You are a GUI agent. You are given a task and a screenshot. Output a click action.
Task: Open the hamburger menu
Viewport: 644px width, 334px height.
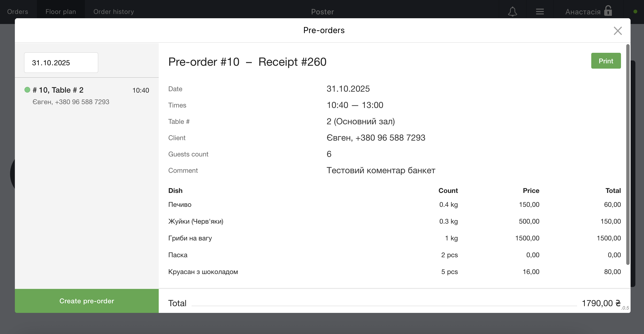pyautogui.click(x=540, y=12)
